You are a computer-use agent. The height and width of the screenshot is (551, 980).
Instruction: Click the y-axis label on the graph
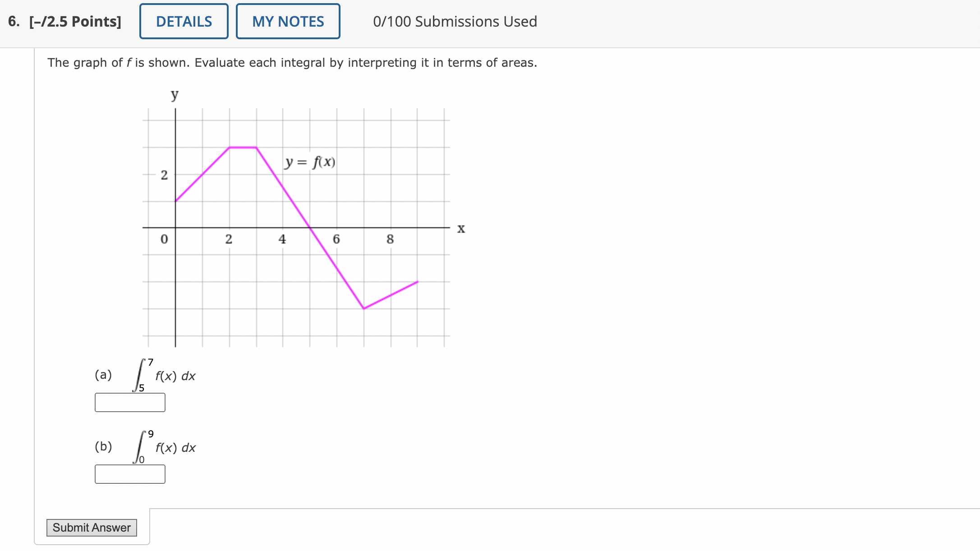[175, 95]
